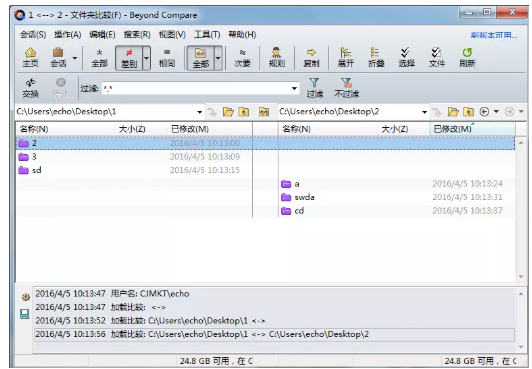Image resolution: width=532 pixels, height=369 pixels.
Task: Select folder swda in right pane
Action: pyautogui.click(x=397, y=197)
